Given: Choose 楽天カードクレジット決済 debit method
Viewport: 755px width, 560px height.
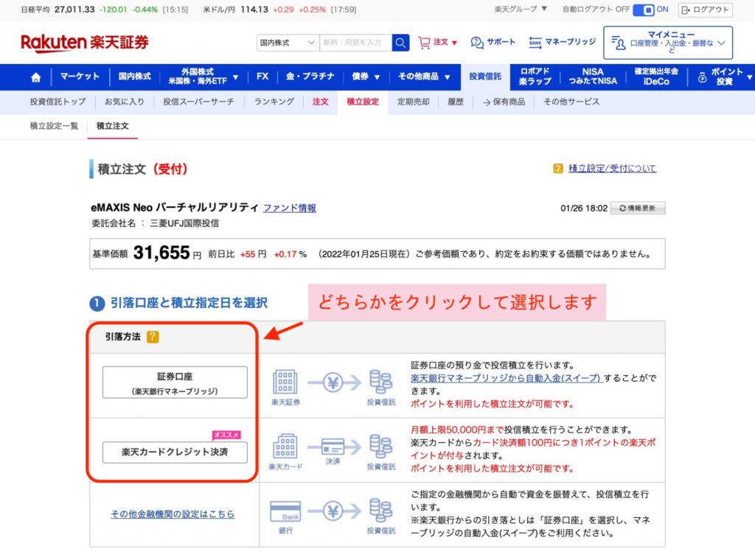Looking at the screenshot, I should 175,452.
